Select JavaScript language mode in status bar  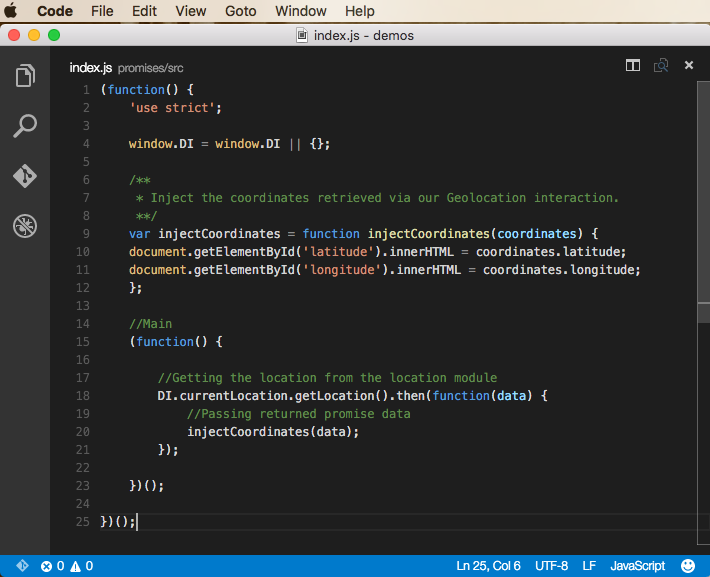click(x=637, y=566)
